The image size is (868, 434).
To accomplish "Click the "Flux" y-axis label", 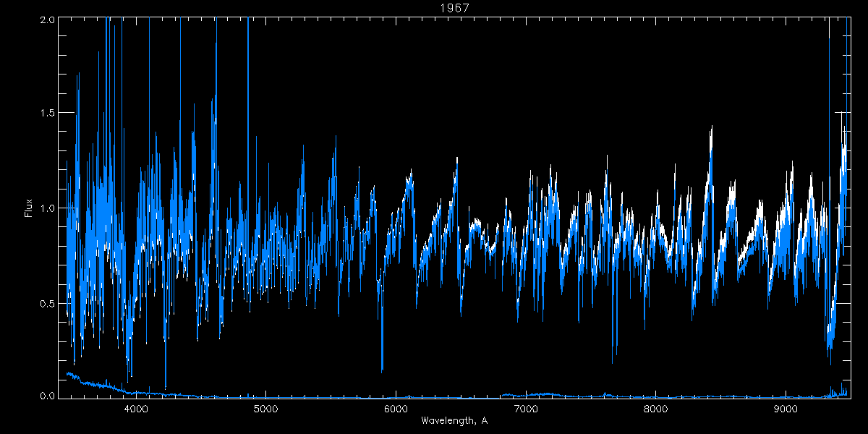I will 29,208.
